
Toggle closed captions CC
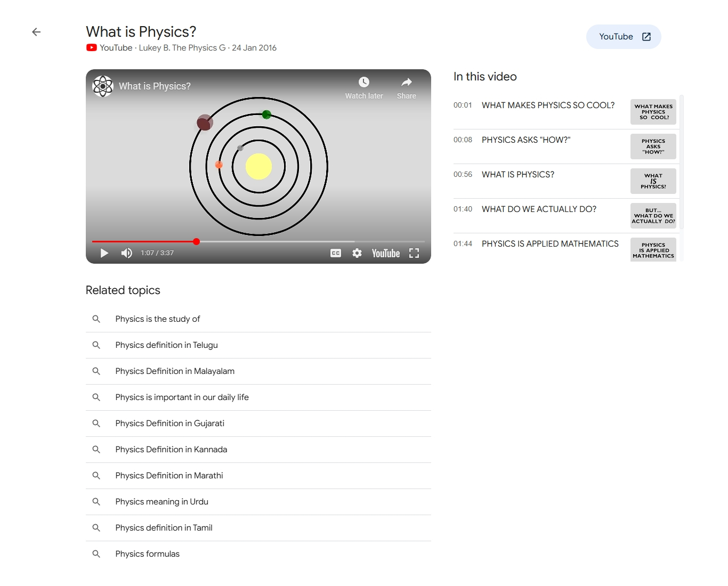(336, 253)
